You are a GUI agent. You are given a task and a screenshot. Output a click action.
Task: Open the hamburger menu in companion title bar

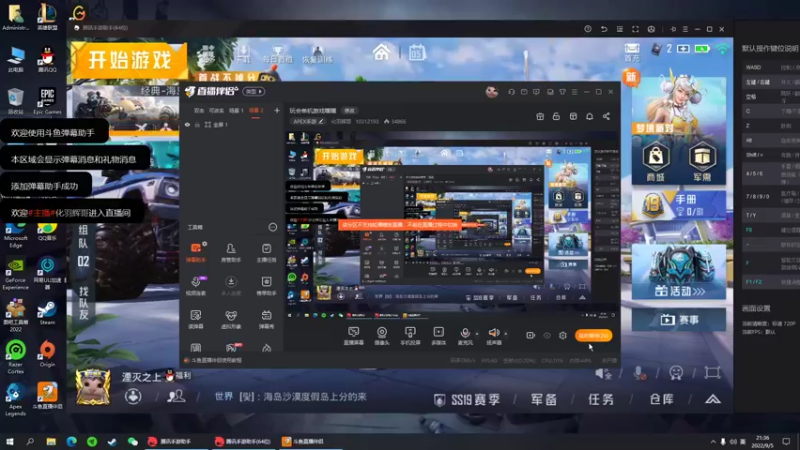point(574,92)
